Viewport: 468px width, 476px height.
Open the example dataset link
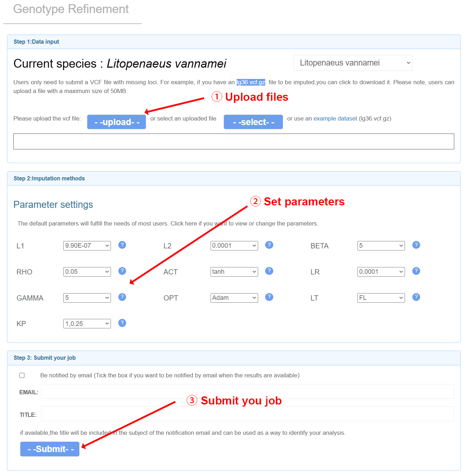pos(335,118)
